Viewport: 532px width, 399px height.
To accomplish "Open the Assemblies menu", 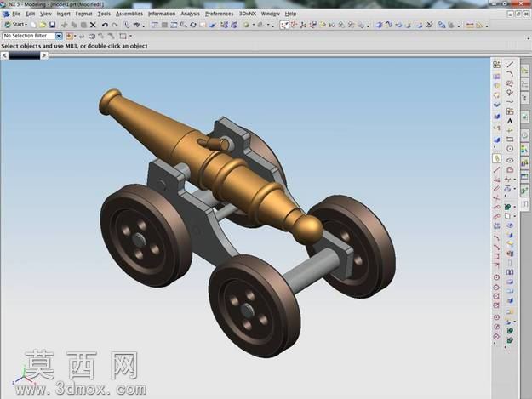I will click(129, 14).
